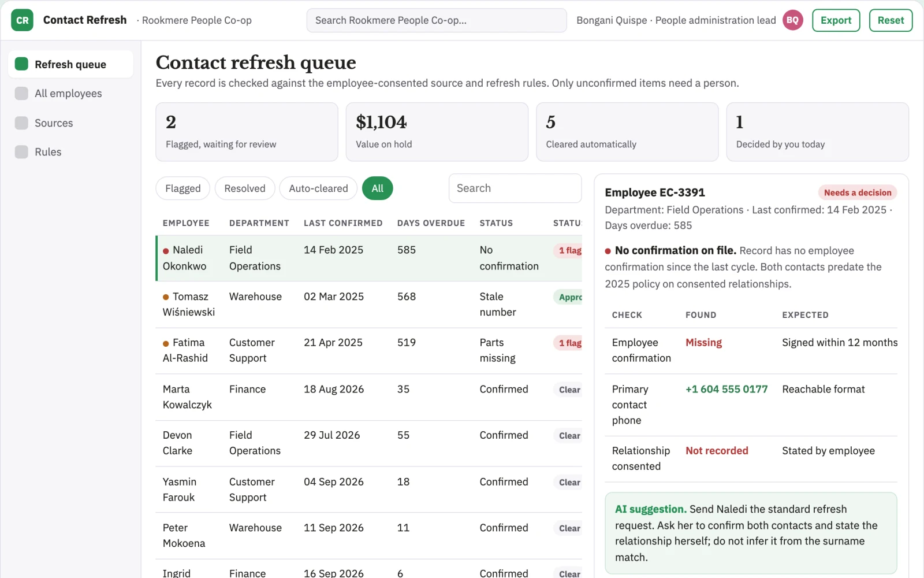This screenshot has height=578, width=924.
Task: Select Yasmin Farouk row
Action: [369, 490]
